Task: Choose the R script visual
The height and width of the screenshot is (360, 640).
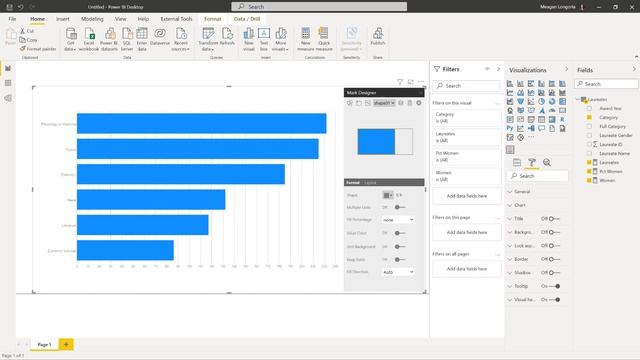Action: pyautogui.click(x=562, y=120)
